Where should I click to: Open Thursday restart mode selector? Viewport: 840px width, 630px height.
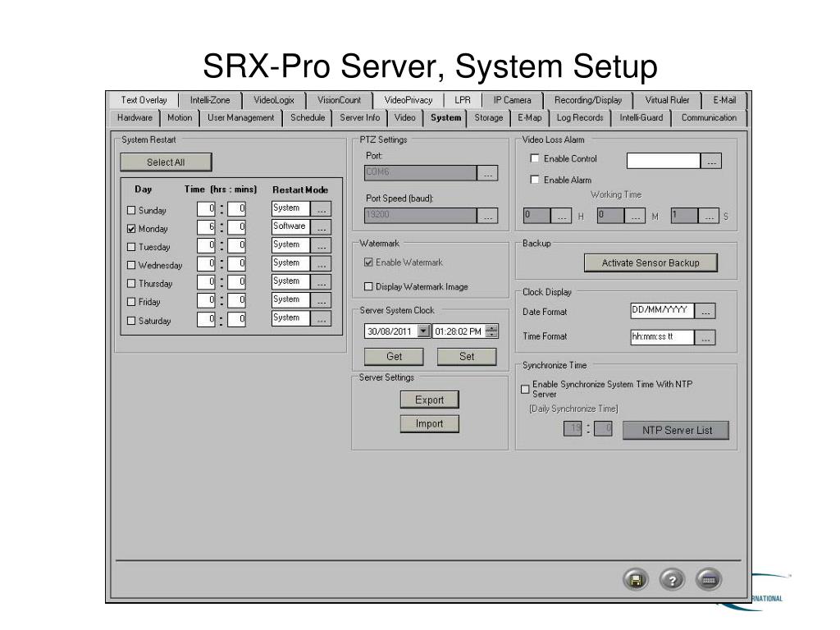coord(322,282)
